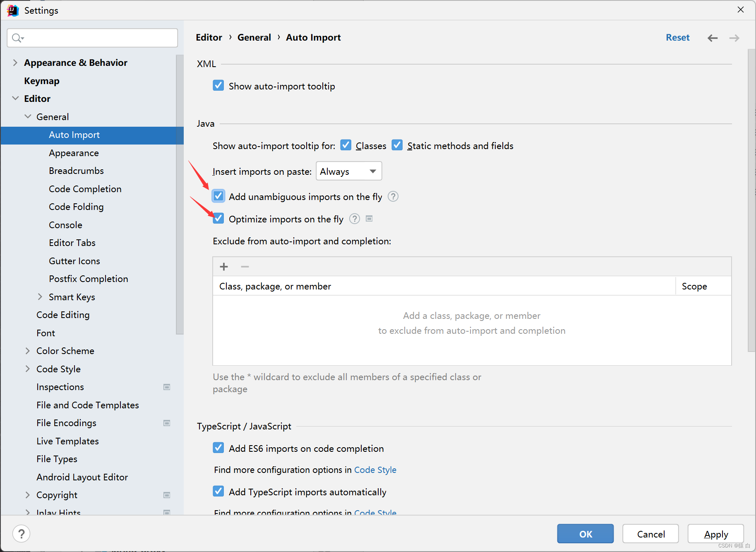Image resolution: width=756 pixels, height=552 pixels.
Task: Collapse the General subsection
Action: click(28, 117)
